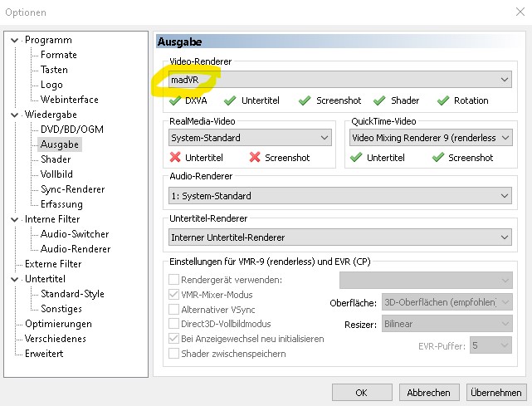Image resolution: width=532 pixels, height=406 pixels.
Task: Select Formate in the options tree
Action: (59, 55)
